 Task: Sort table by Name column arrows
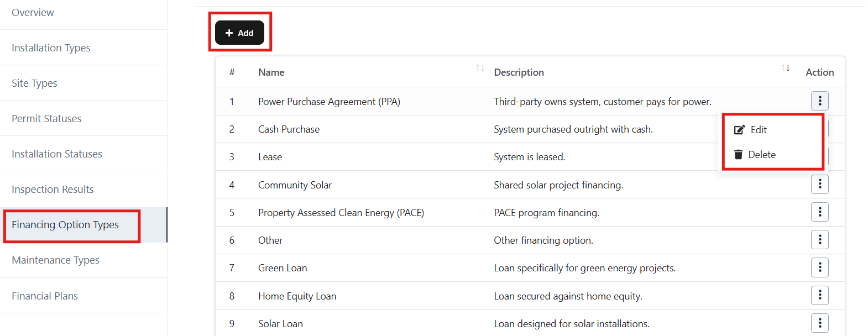[x=480, y=69]
